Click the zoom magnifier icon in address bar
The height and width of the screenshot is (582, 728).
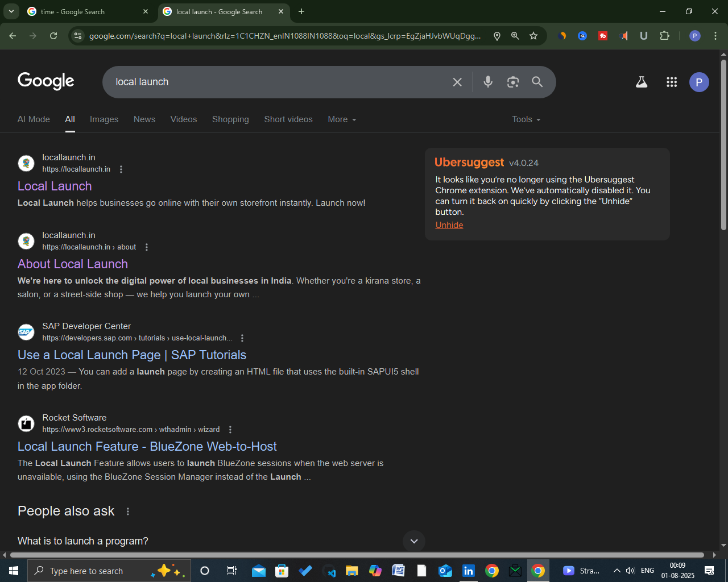(515, 36)
